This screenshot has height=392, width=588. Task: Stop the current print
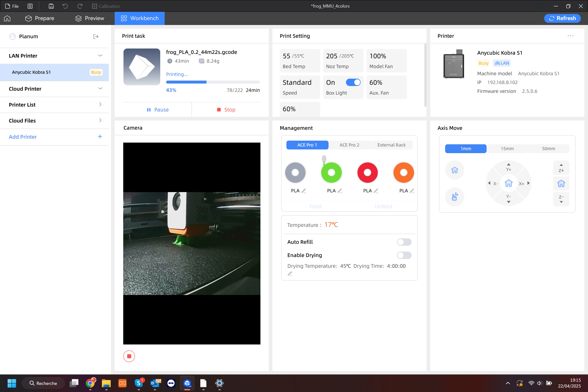point(226,110)
